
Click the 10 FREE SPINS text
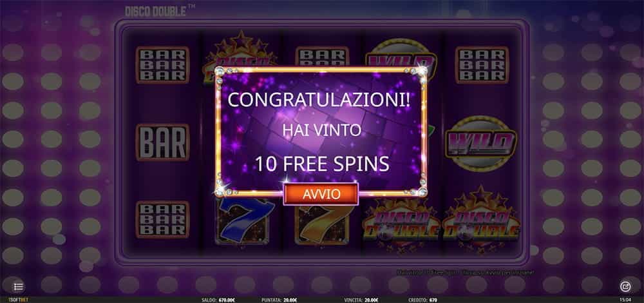click(x=322, y=164)
